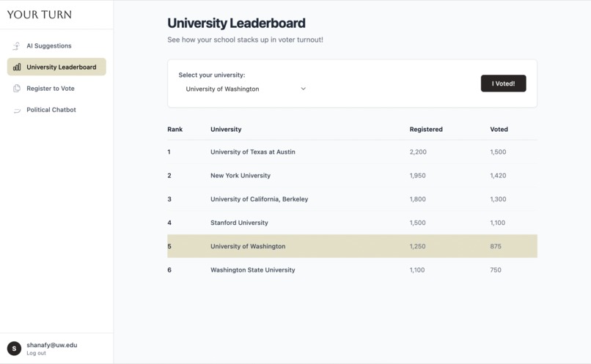Click the 1,300 voted value

click(x=498, y=199)
